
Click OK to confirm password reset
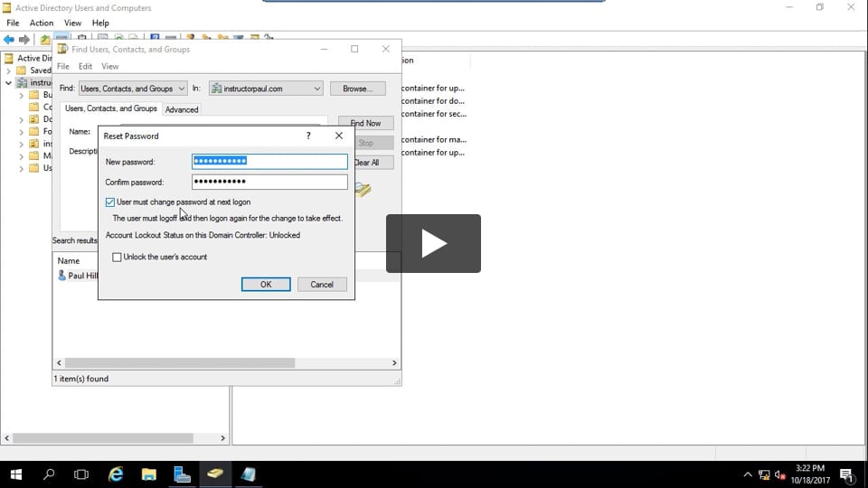(x=266, y=284)
